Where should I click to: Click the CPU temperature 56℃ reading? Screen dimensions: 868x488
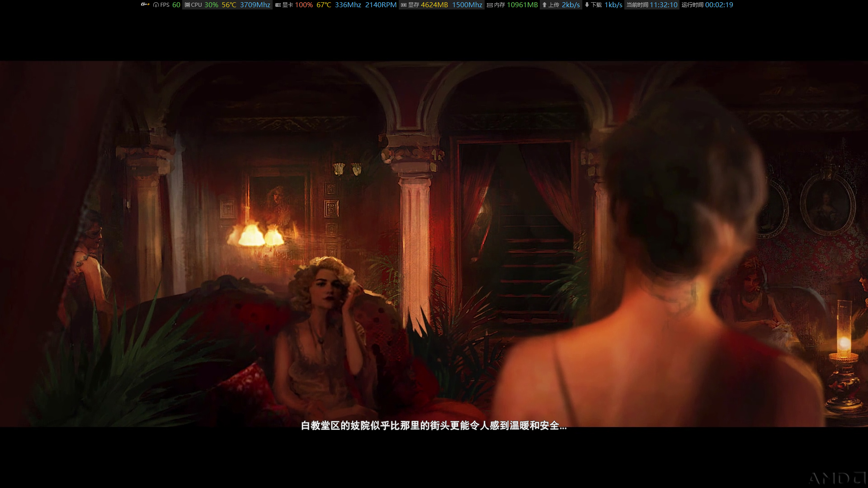click(229, 5)
